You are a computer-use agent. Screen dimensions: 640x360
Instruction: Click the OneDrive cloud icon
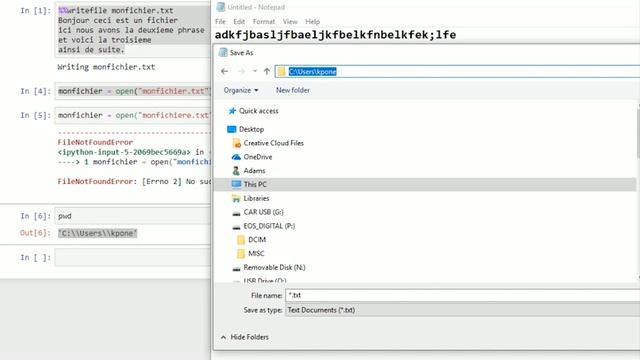[x=236, y=157]
